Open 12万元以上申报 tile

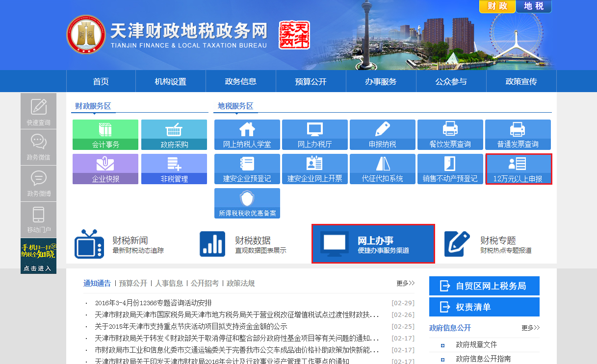tap(519, 169)
